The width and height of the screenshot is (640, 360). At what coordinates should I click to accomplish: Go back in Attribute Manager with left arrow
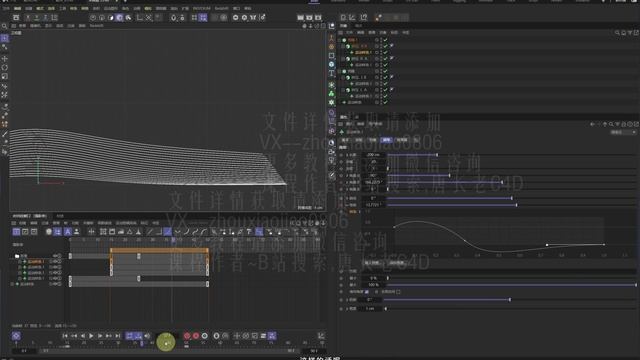tap(592, 124)
